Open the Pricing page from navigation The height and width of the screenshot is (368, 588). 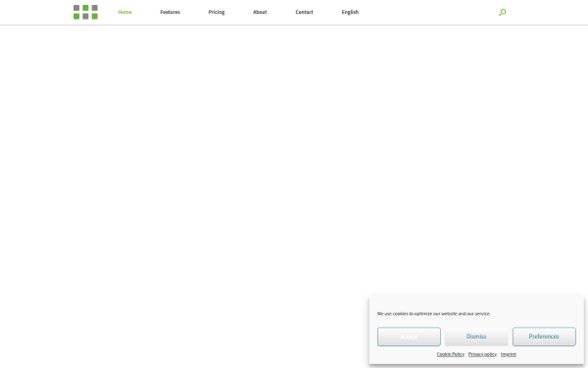[x=217, y=12]
